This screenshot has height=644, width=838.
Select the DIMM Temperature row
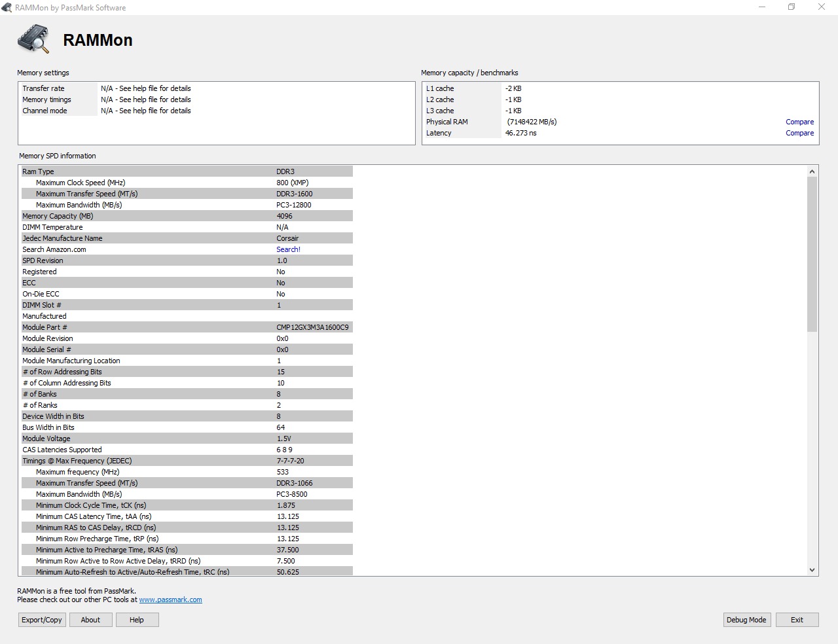pos(187,227)
